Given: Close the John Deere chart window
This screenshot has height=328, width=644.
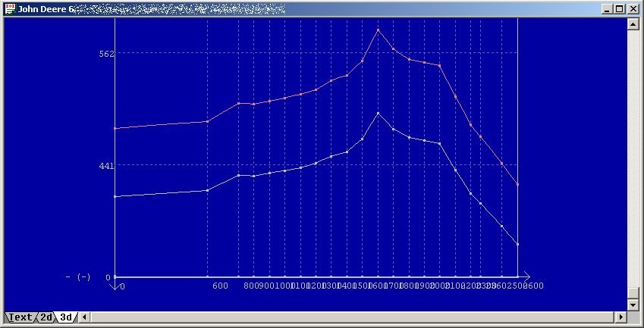Looking at the screenshot, I should [633, 9].
